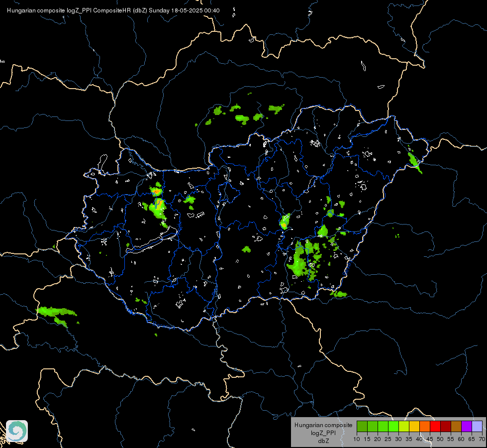This screenshot has width=487, height=448.
Task: Select the 55-60 dBZ brown swatch
Action: (456, 426)
